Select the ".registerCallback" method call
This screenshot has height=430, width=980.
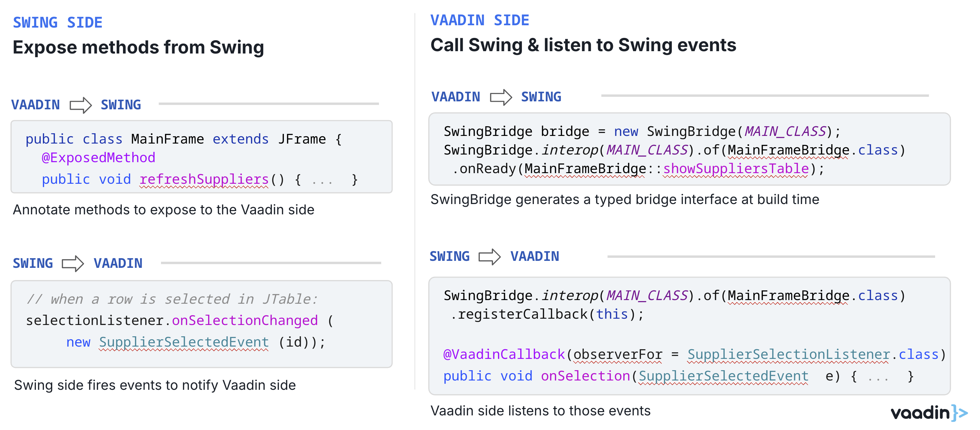[x=519, y=314]
